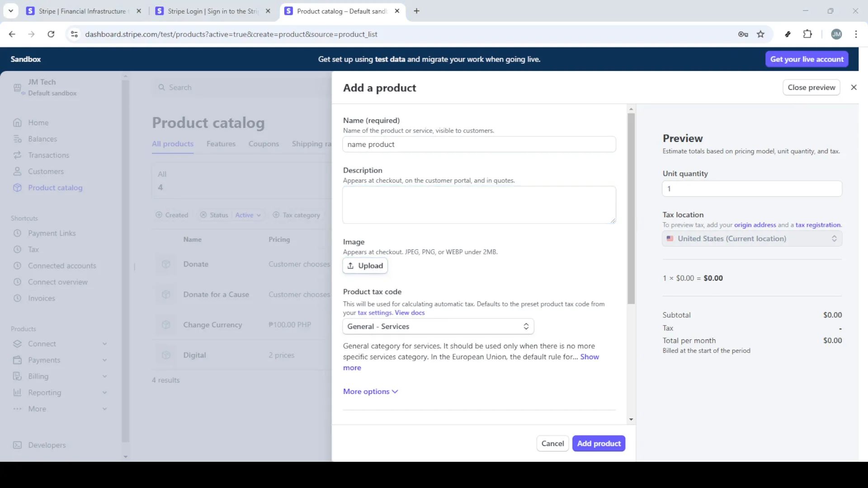The image size is (868, 488).
Task: Click the Add product button
Action: pyautogui.click(x=599, y=443)
